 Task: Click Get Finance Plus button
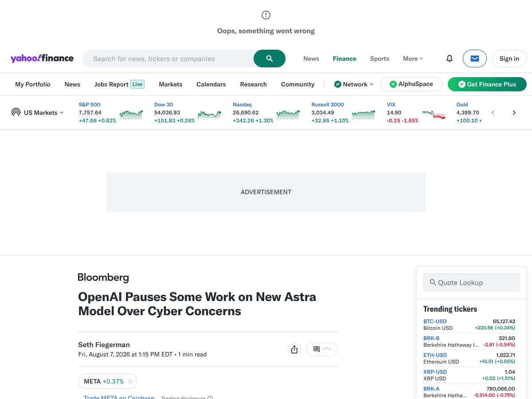(487, 84)
